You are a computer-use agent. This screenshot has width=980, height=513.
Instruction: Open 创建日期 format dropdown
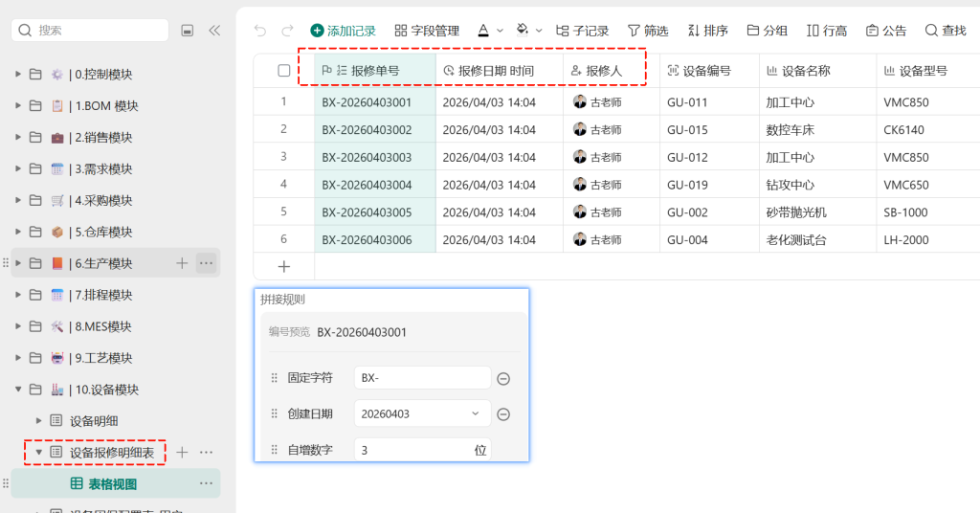pyautogui.click(x=422, y=413)
